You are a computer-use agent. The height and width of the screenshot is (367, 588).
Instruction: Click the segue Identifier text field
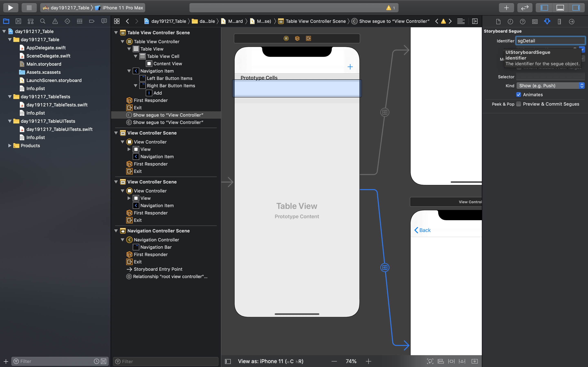tap(550, 41)
